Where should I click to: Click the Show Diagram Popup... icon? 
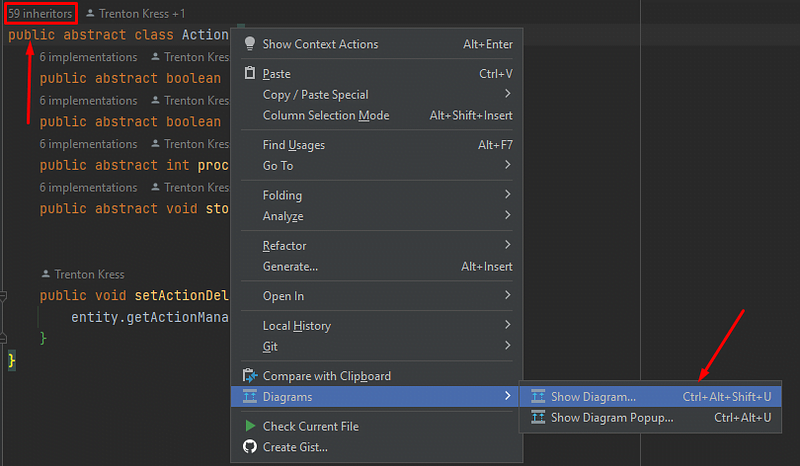tap(538, 417)
